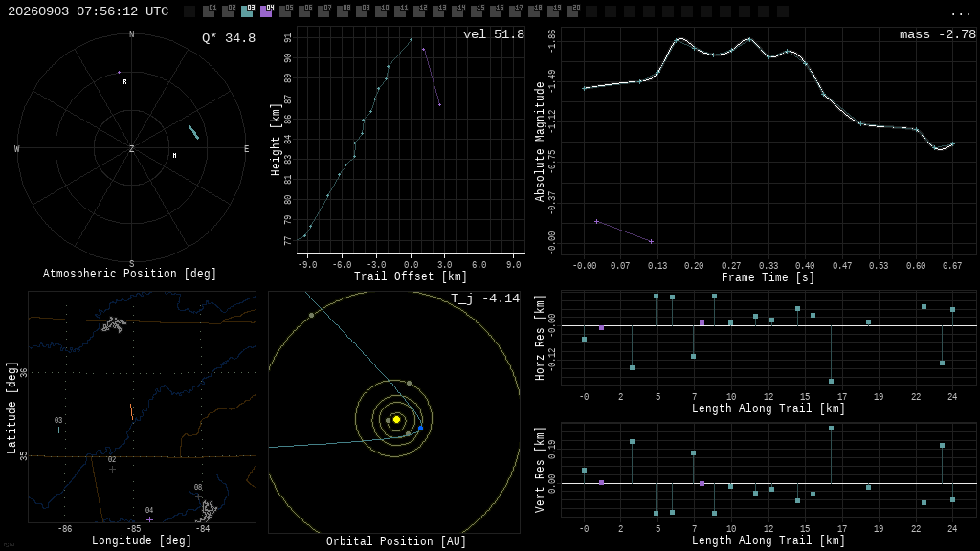The image size is (980, 551).
Task: Select station box 02 in top bar
Action: [x=228, y=11]
